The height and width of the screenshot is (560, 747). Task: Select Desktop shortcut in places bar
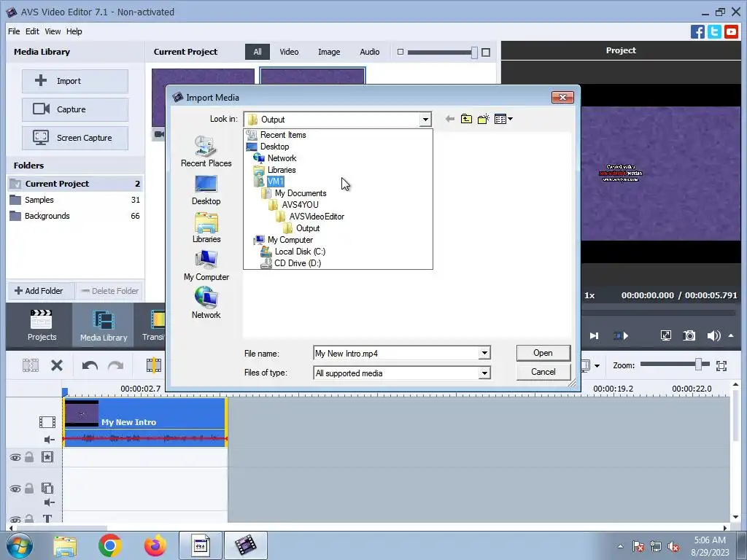[206, 190]
